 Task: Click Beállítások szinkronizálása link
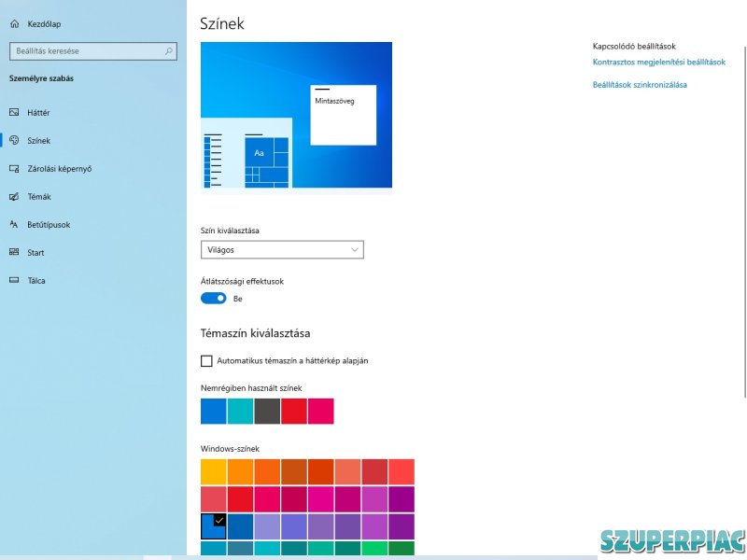(x=640, y=85)
